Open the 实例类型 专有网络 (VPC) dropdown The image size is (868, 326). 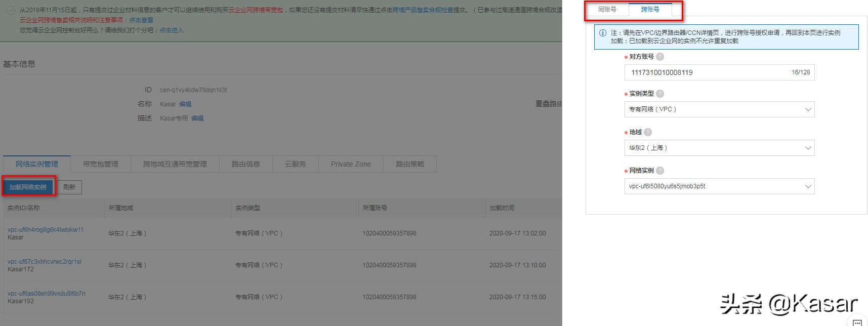click(x=719, y=109)
